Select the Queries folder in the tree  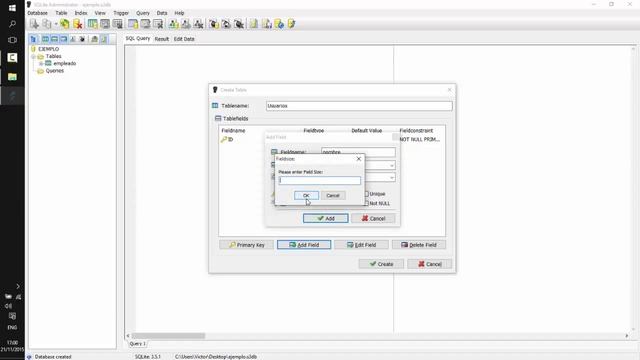[x=55, y=71]
